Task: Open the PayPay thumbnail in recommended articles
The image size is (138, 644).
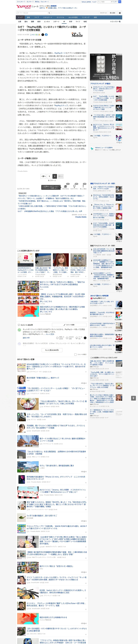Action: coord(26,260)
